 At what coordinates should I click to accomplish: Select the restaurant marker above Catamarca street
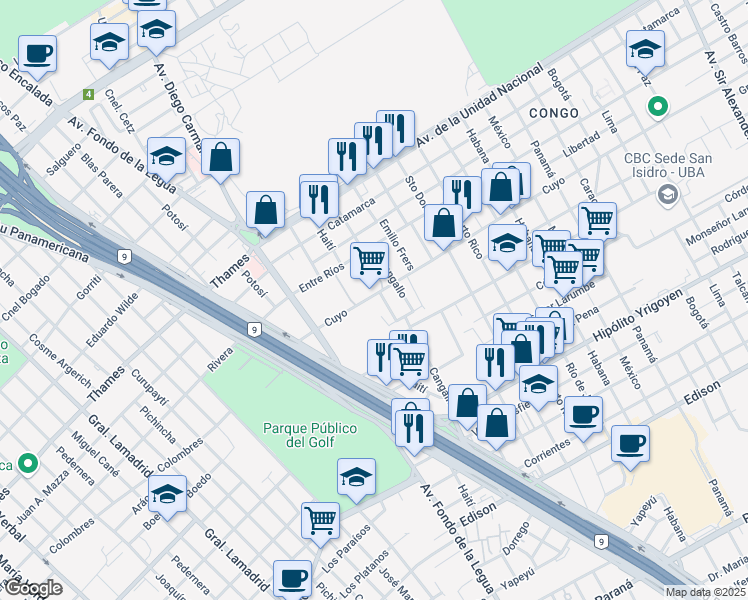[x=320, y=201]
